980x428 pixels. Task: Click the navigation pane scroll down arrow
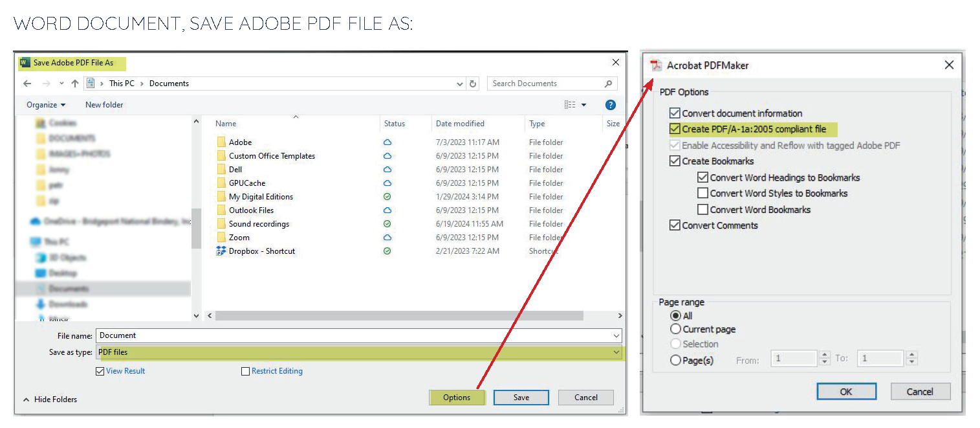click(197, 316)
